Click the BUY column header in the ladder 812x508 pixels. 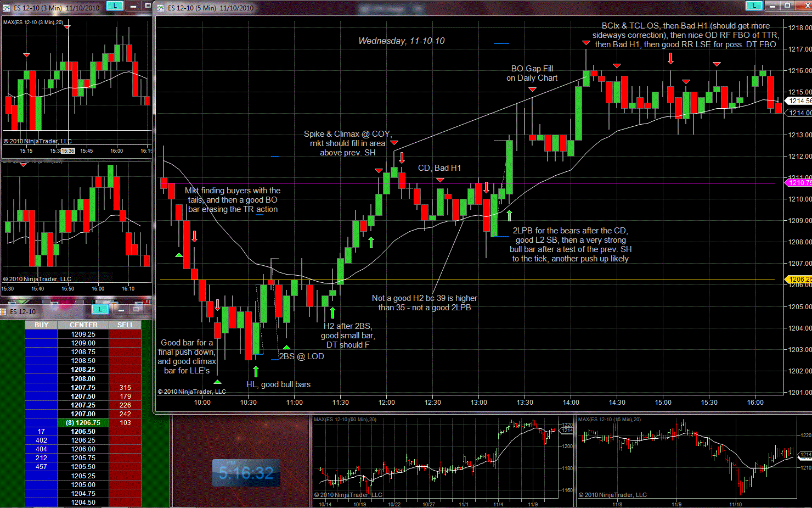[x=41, y=325]
